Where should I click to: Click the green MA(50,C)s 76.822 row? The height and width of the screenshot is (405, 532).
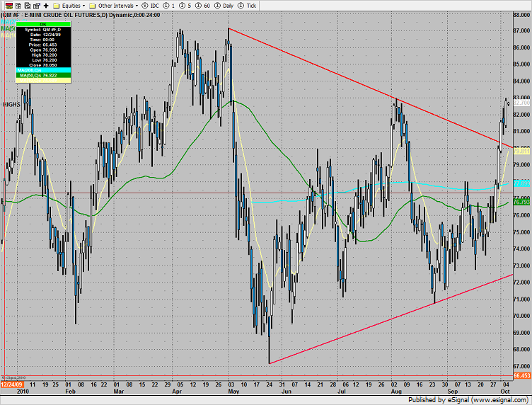tap(43, 75)
